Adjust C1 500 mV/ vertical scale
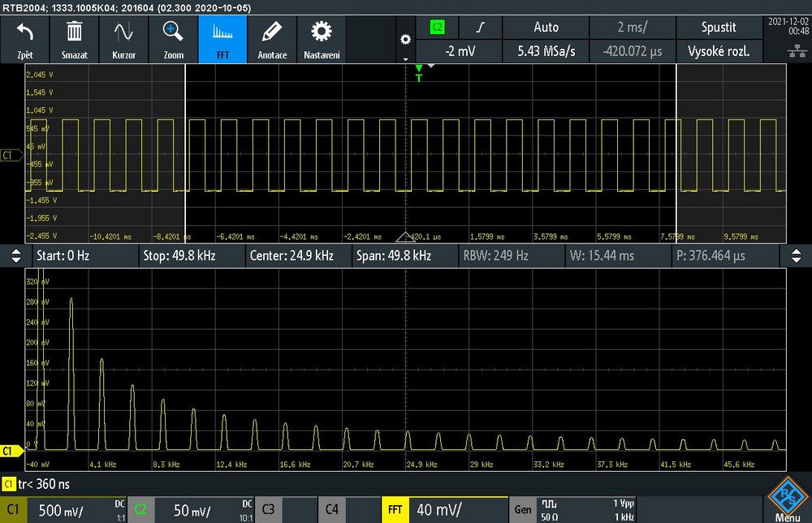The height and width of the screenshot is (523, 812). (x=76, y=509)
